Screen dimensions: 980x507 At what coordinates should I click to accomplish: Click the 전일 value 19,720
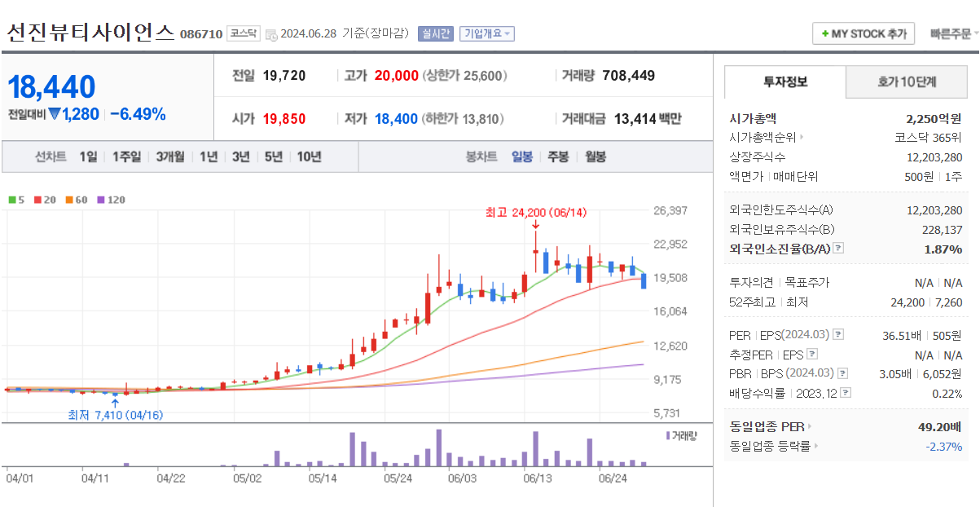tap(284, 76)
